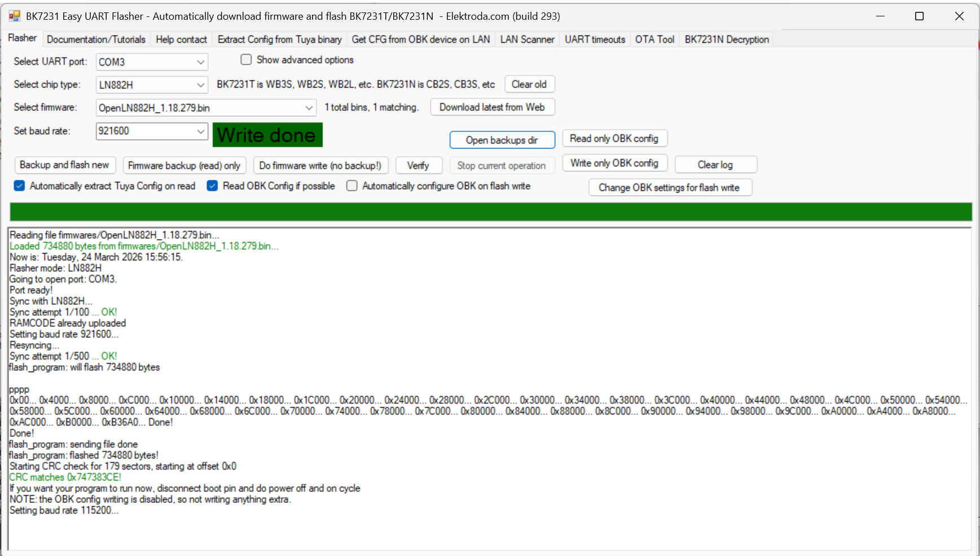
Task: Click the 'Set baud rate:' label
Action: pos(42,131)
